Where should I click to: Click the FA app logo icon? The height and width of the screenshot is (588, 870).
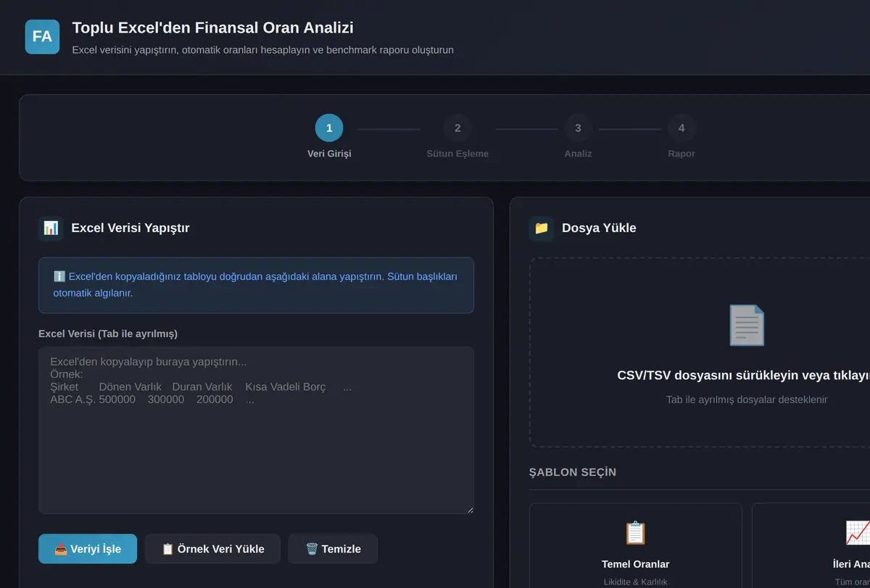click(x=42, y=36)
